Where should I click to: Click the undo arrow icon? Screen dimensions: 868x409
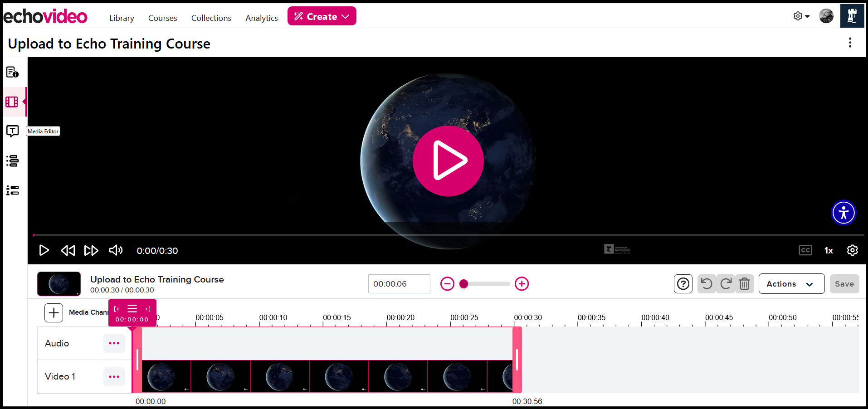706,284
